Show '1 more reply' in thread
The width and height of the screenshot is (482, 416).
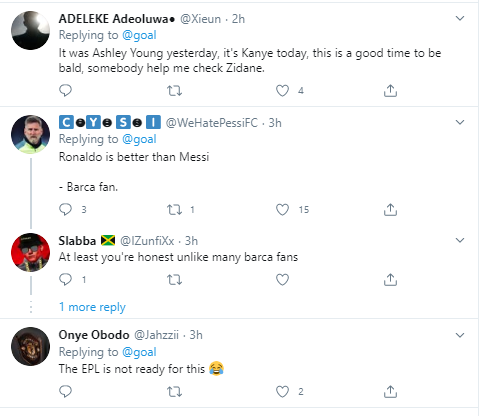tap(92, 307)
